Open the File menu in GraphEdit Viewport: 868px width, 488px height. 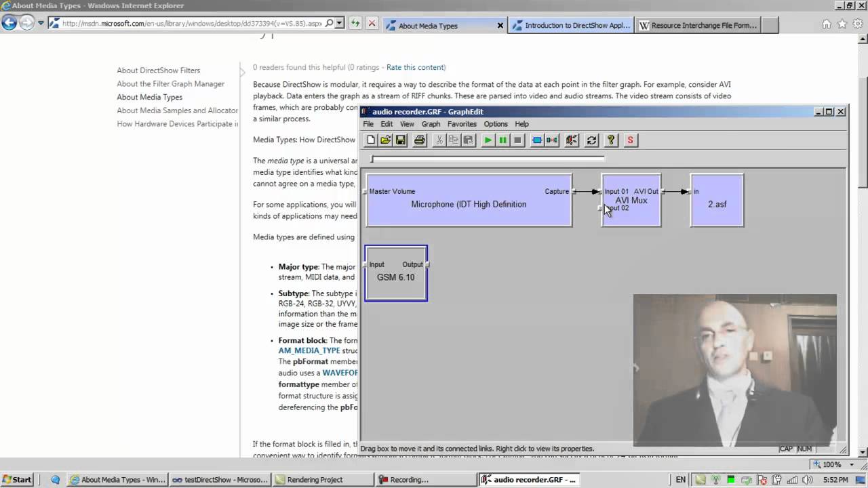tap(368, 124)
